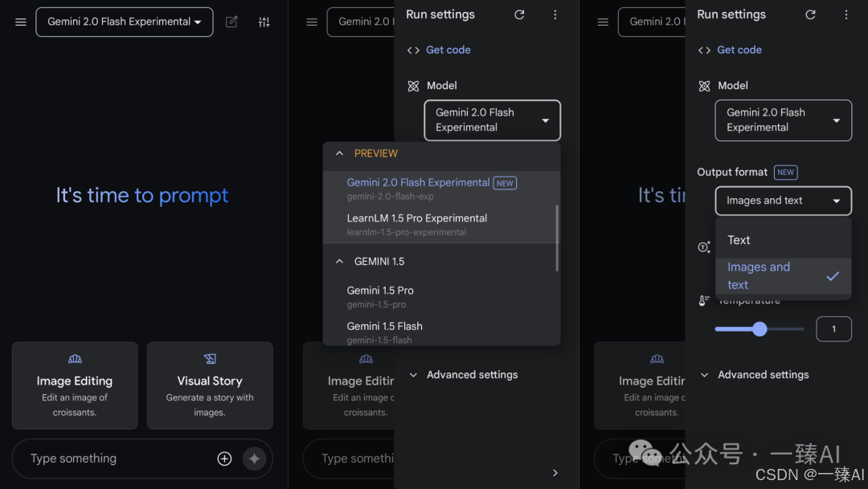Click the Type something input in middle panel
The height and width of the screenshot is (489, 868).
point(349,458)
